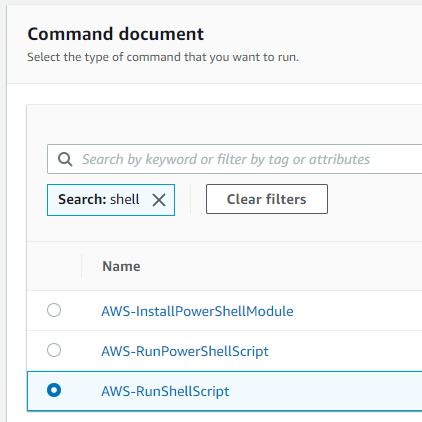Image resolution: width=422 pixels, height=422 pixels.
Task: Select the AWS-InstallPowerShellModule radio button
Action: (54, 310)
